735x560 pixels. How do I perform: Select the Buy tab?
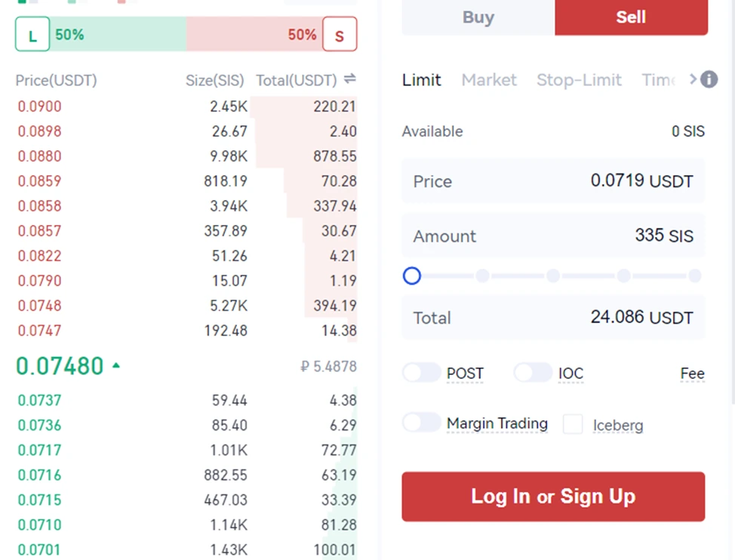coord(478,17)
